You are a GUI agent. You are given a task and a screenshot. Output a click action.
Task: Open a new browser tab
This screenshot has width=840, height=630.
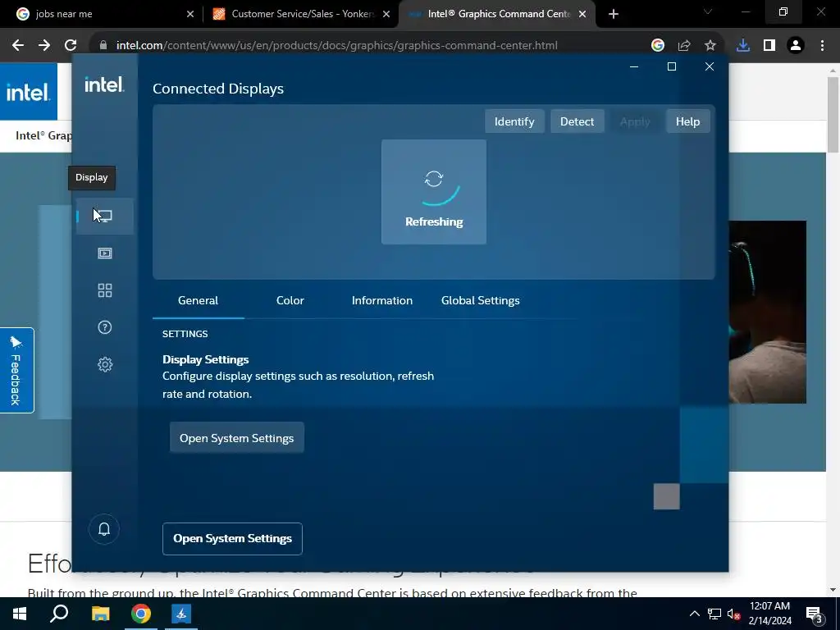pos(614,14)
